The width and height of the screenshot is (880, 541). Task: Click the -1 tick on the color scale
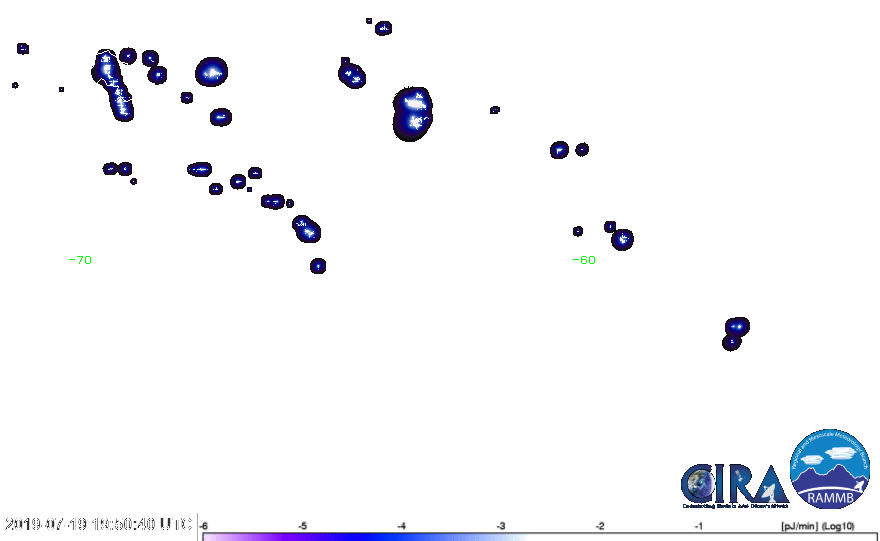(x=699, y=525)
